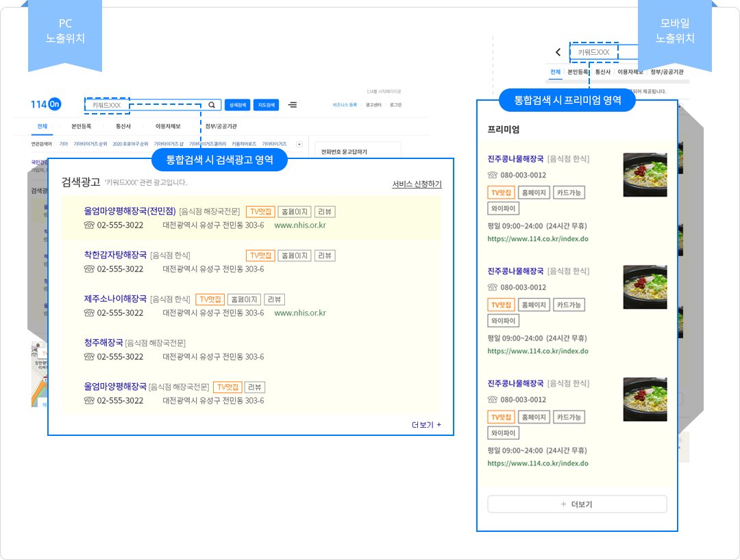Click related keyword 기아타이거즈 순위
This screenshot has height=560, width=740.
click(x=90, y=144)
